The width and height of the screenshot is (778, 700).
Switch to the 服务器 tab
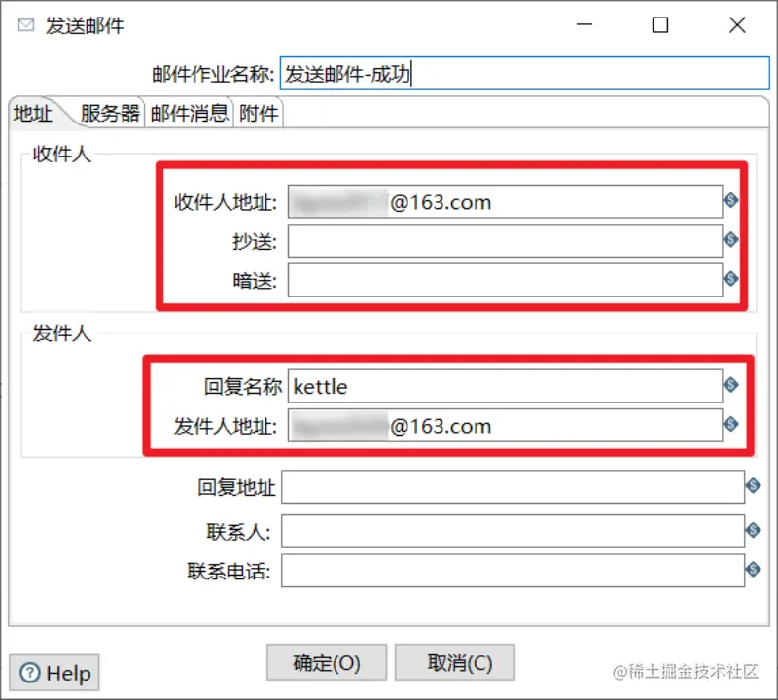110,113
